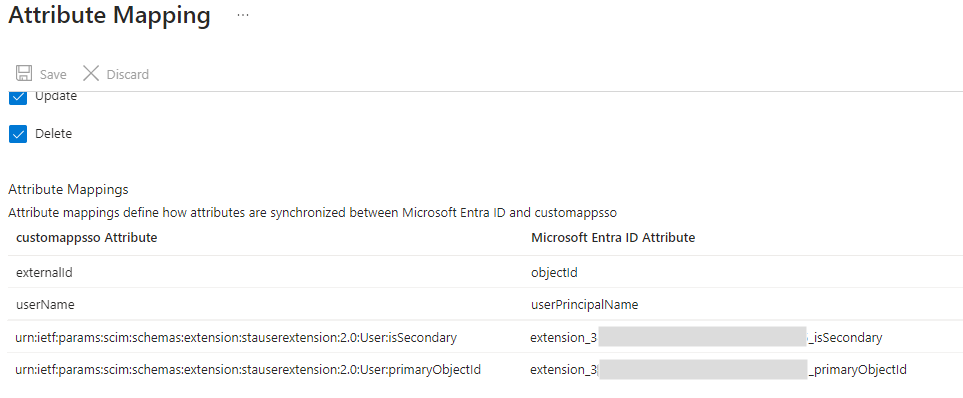Select the userPrincipalName Entra ID attribute
The image size is (963, 398).
585,305
